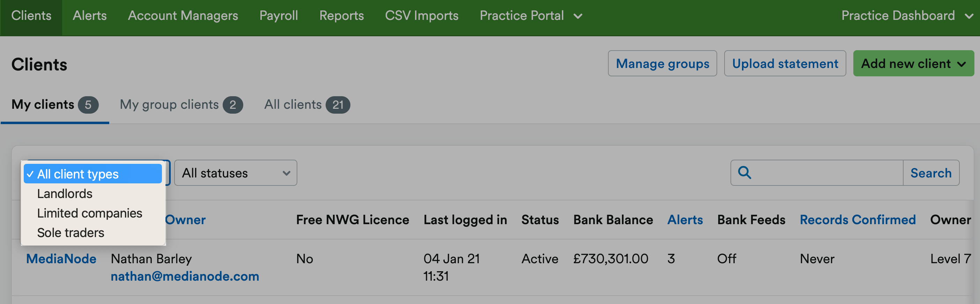Open the Payroll menu item

tap(279, 16)
